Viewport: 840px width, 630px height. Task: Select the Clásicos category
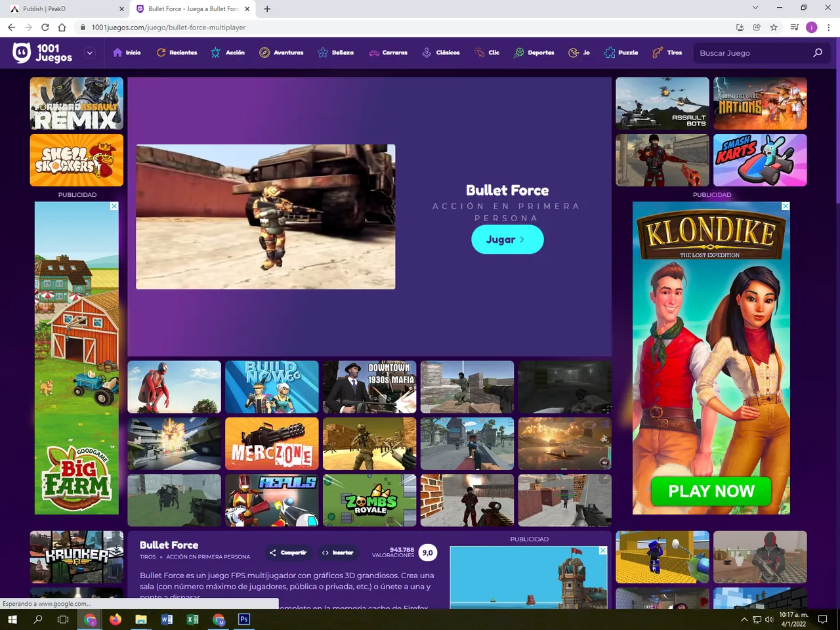coord(440,52)
